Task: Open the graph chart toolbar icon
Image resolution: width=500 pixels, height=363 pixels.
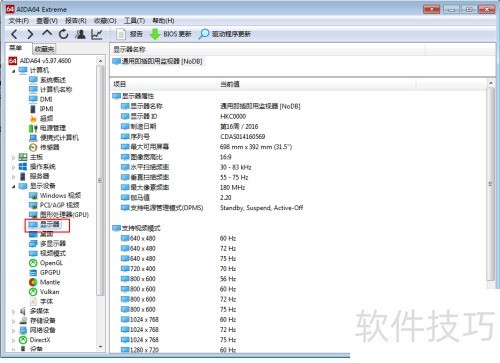Action: [x=97, y=34]
